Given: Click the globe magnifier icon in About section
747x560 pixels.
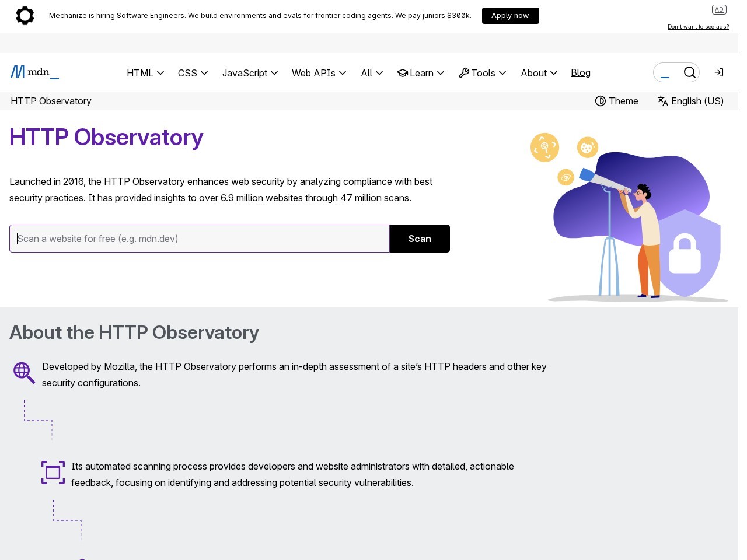Looking at the screenshot, I should 24,373.
